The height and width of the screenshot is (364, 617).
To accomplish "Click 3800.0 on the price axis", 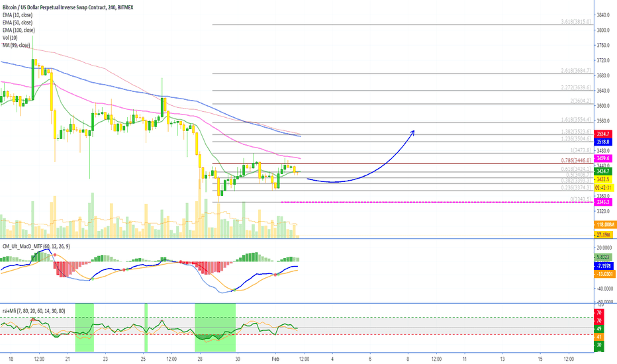I will pyautogui.click(x=603, y=30).
